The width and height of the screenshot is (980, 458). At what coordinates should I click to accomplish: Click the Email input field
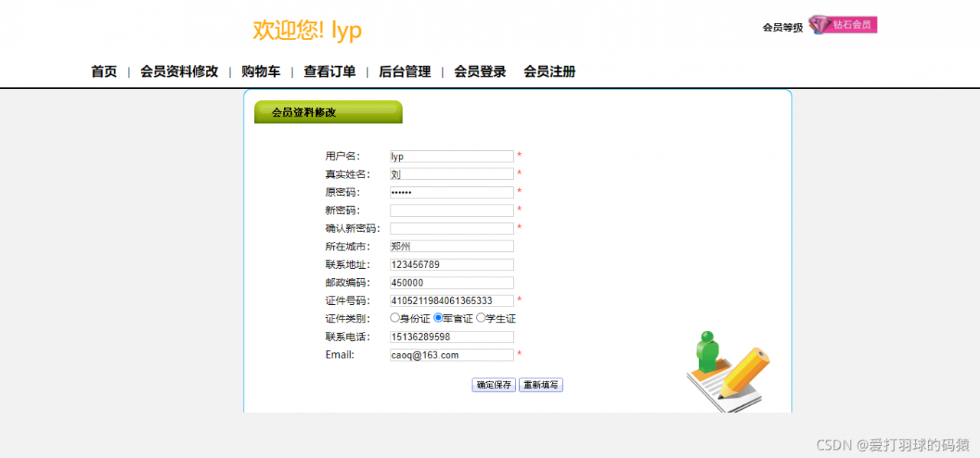[451, 355]
